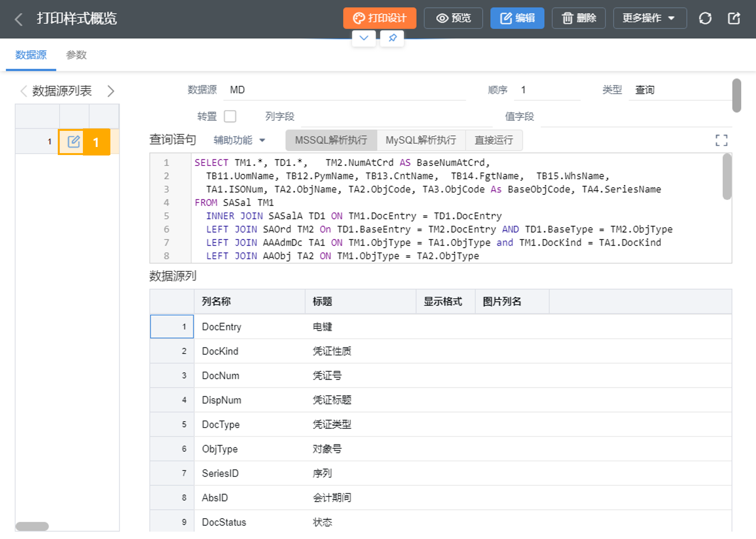Collapse header using the down chevron
The width and height of the screenshot is (756, 539).
[x=364, y=38]
